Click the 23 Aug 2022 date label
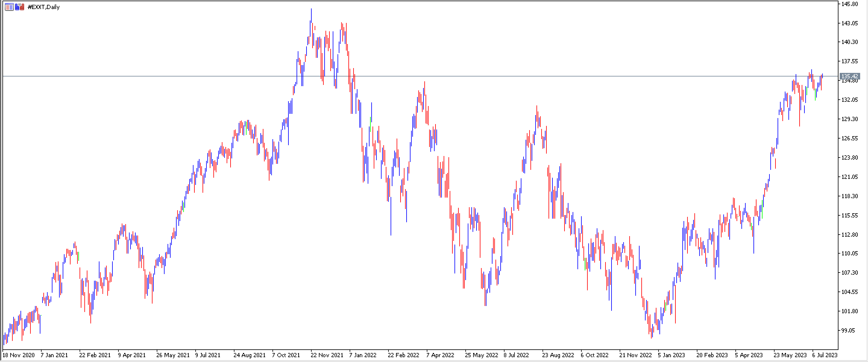 click(558, 355)
